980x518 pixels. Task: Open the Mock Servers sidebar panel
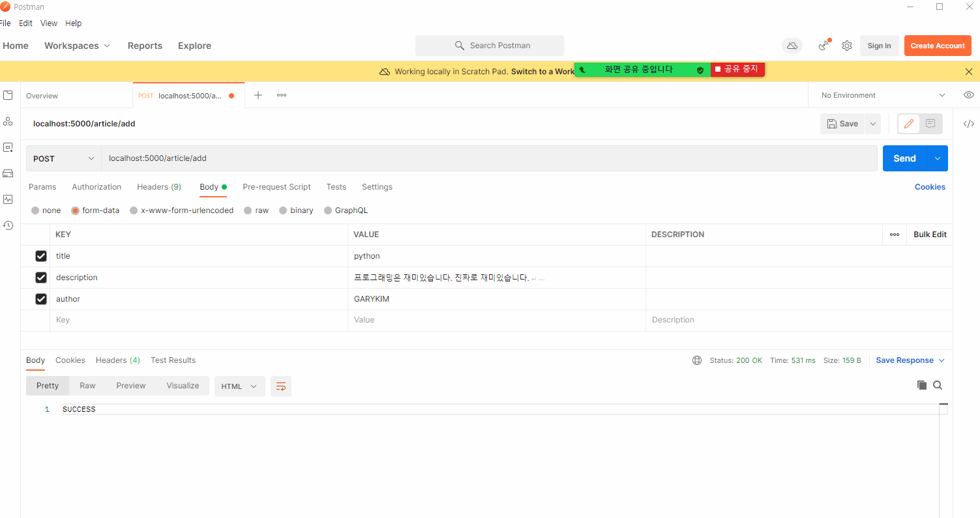tap(8, 173)
